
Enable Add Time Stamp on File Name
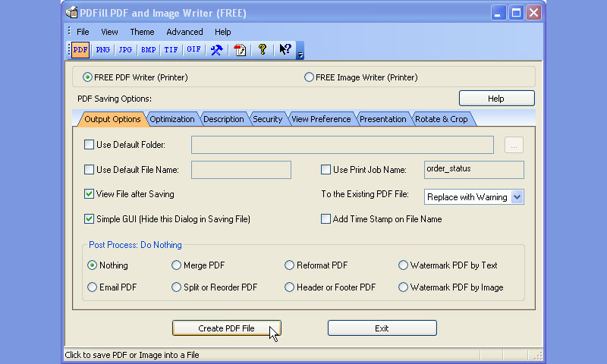coord(326,219)
